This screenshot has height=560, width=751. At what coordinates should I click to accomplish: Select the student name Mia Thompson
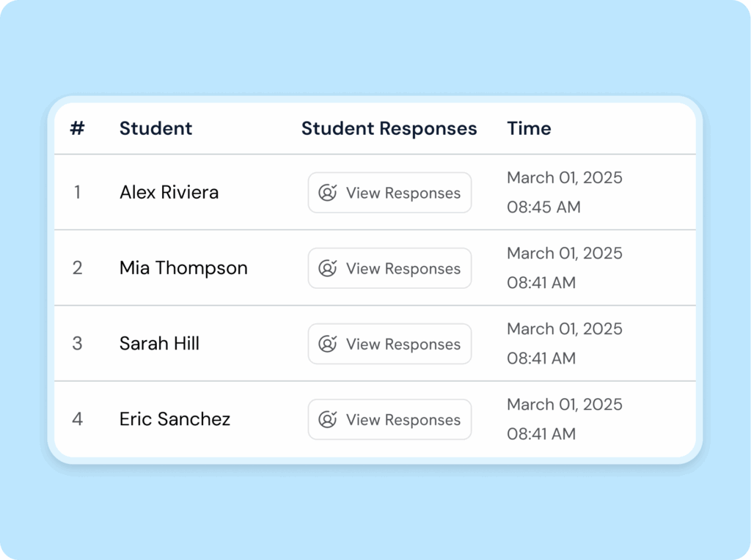click(x=183, y=268)
